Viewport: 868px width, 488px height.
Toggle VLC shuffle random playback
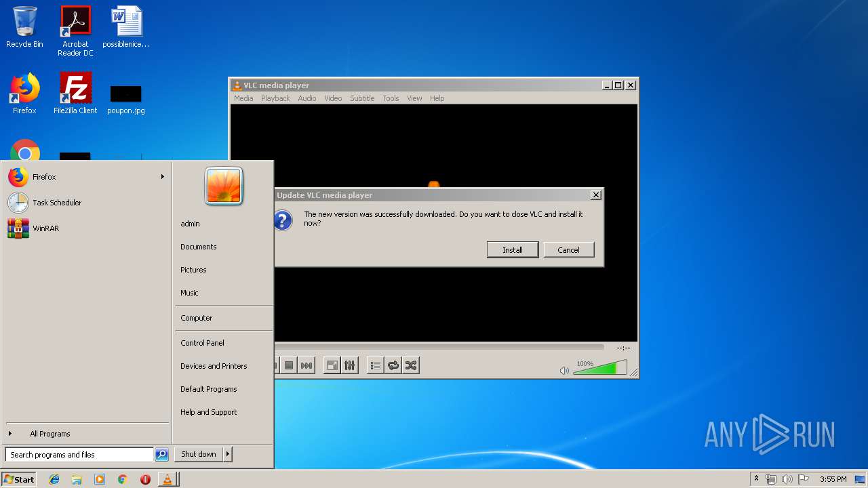coord(410,365)
